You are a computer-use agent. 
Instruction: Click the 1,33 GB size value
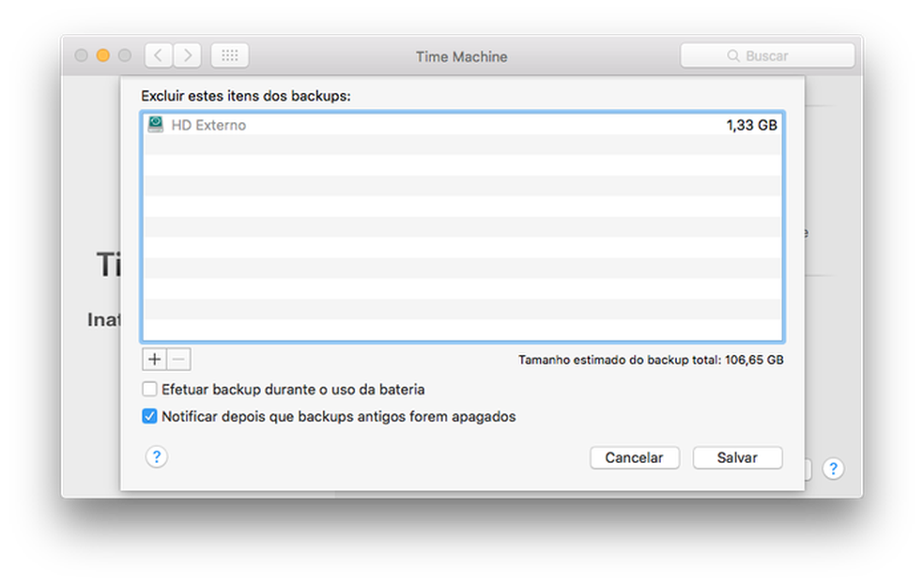tap(751, 125)
